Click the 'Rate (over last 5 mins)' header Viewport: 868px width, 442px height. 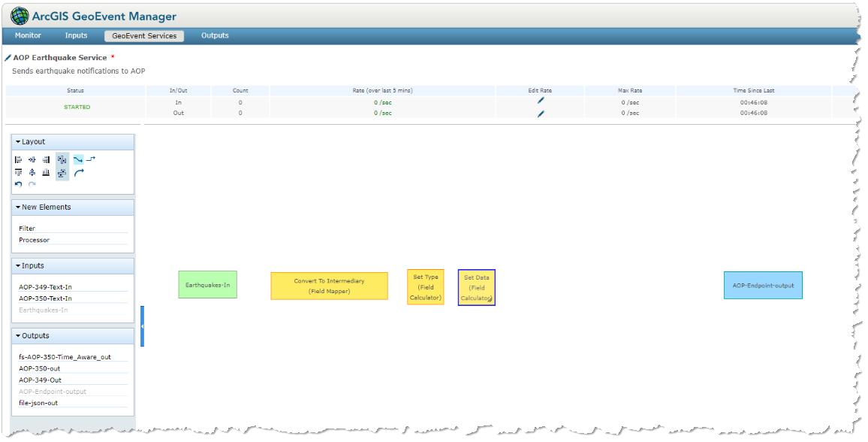point(382,90)
